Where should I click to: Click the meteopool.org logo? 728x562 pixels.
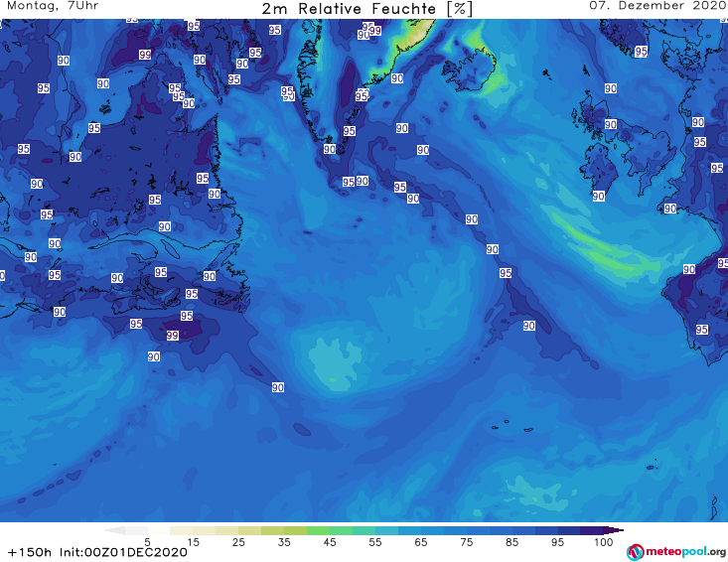(x=676, y=552)
